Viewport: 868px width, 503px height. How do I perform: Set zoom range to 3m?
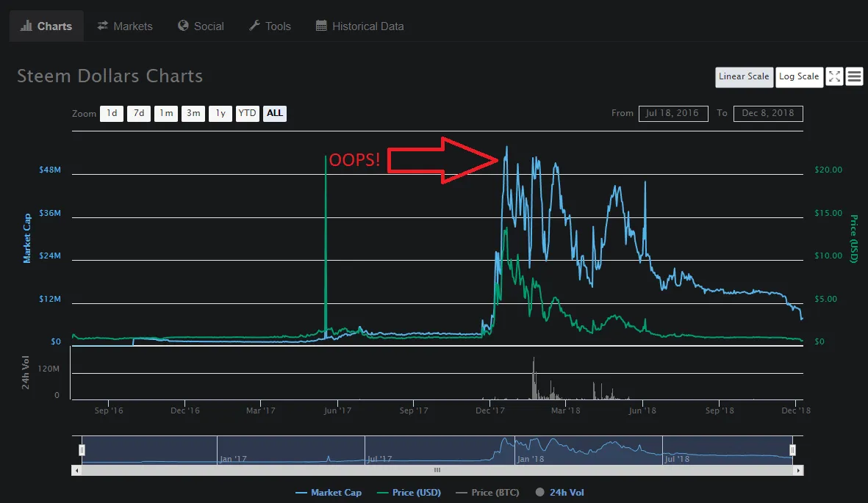point(193,113)
